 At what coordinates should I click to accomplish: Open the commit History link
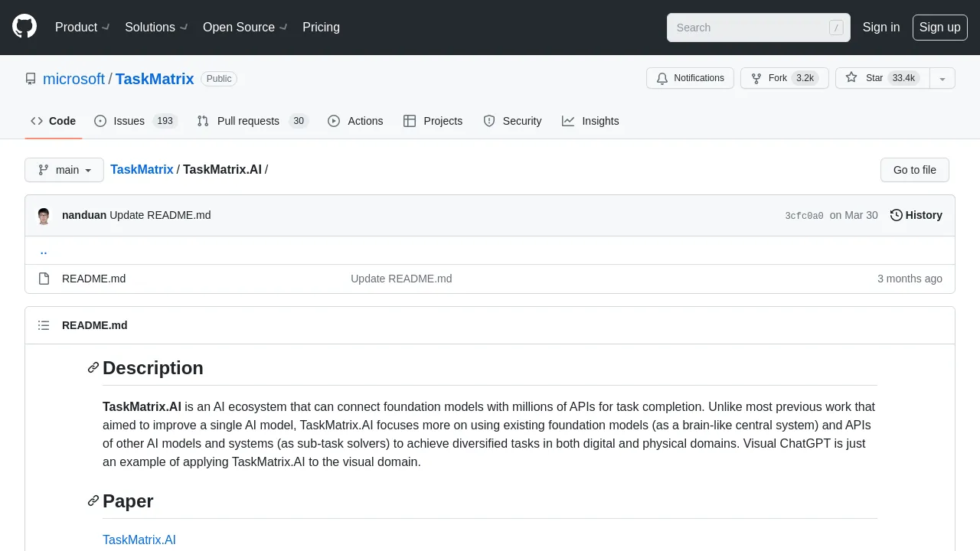coord(916,215)
